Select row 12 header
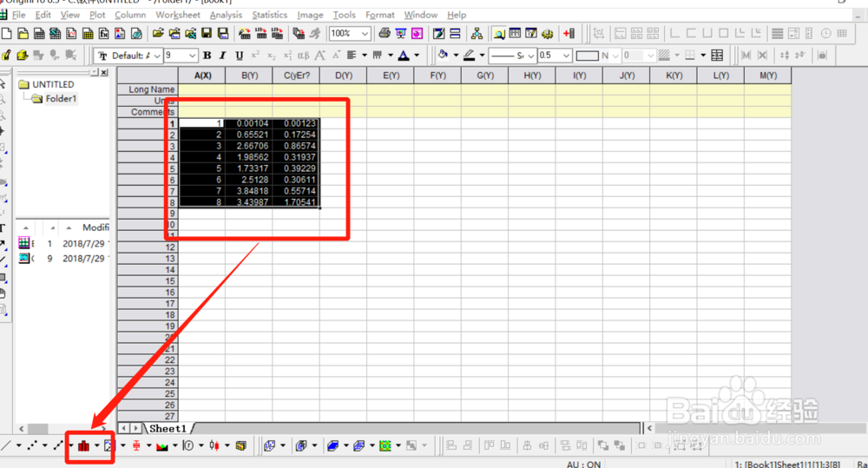This screenshot has width=868, height=468. 148,247
